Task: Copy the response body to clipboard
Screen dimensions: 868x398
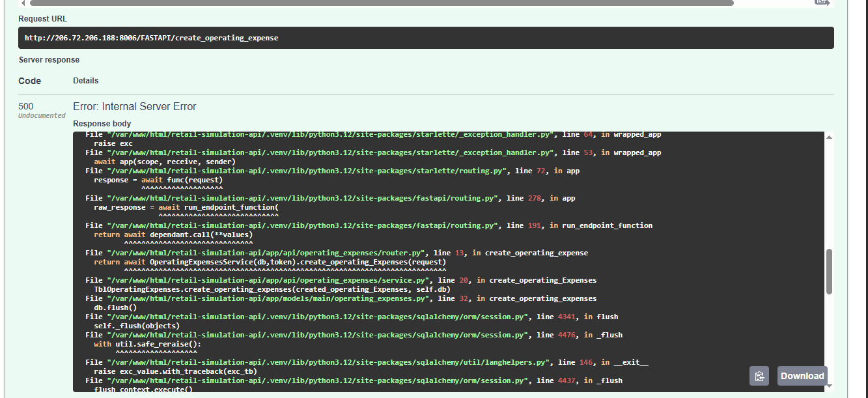Action: pos(759,376)
